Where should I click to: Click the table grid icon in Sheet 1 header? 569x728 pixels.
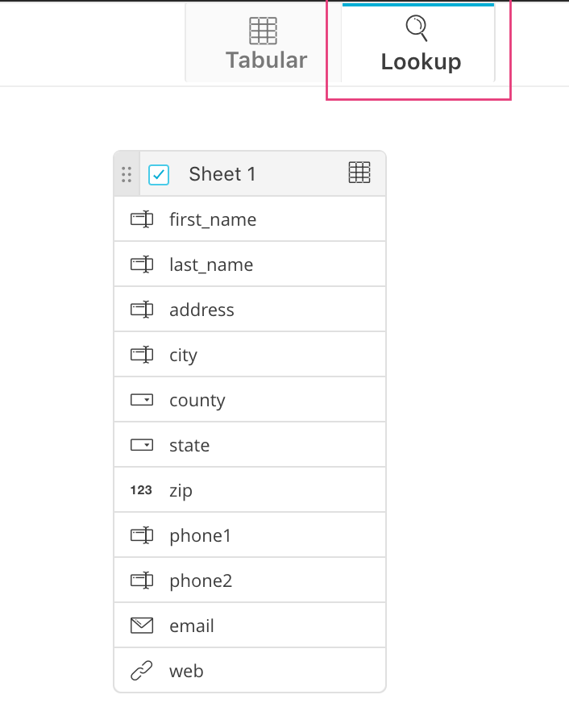[359, 173]
